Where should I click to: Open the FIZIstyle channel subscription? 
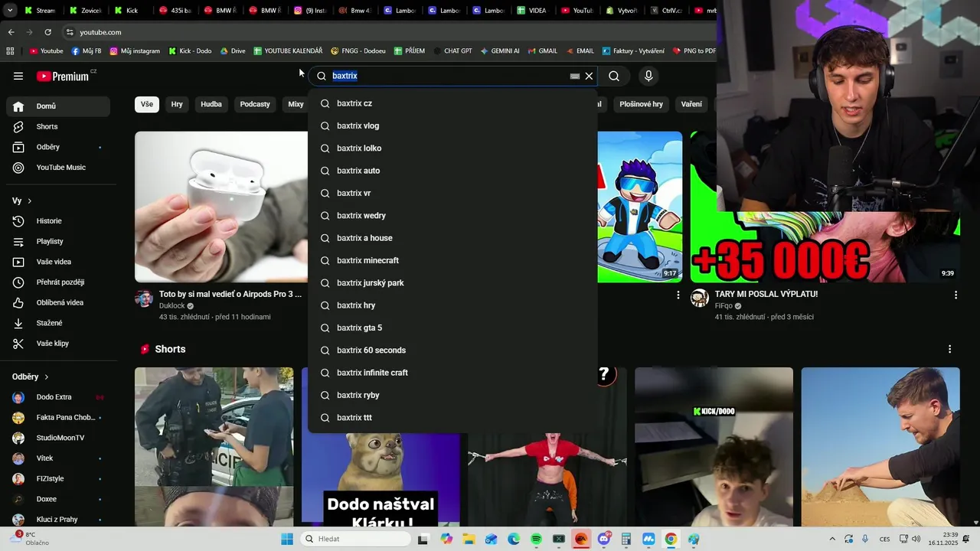(58, 478)
